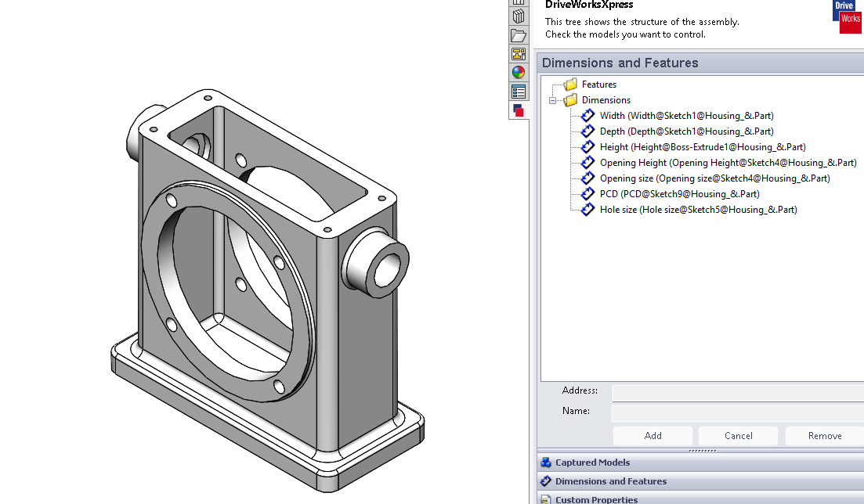This screenshot has width=864, height=504.
Task: Open the View Palette task pane tab
Action: pyautogui.click(x=519, y=53)
